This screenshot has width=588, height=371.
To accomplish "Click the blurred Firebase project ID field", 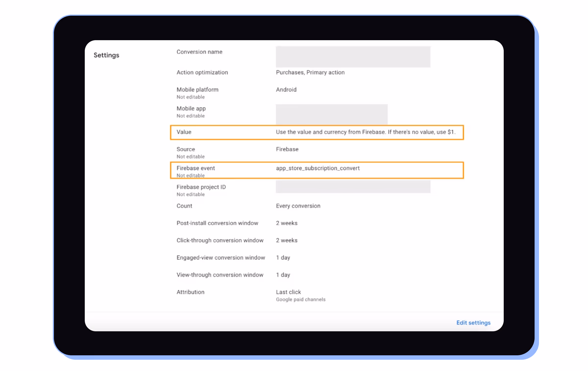I will [x=353, y=187].
